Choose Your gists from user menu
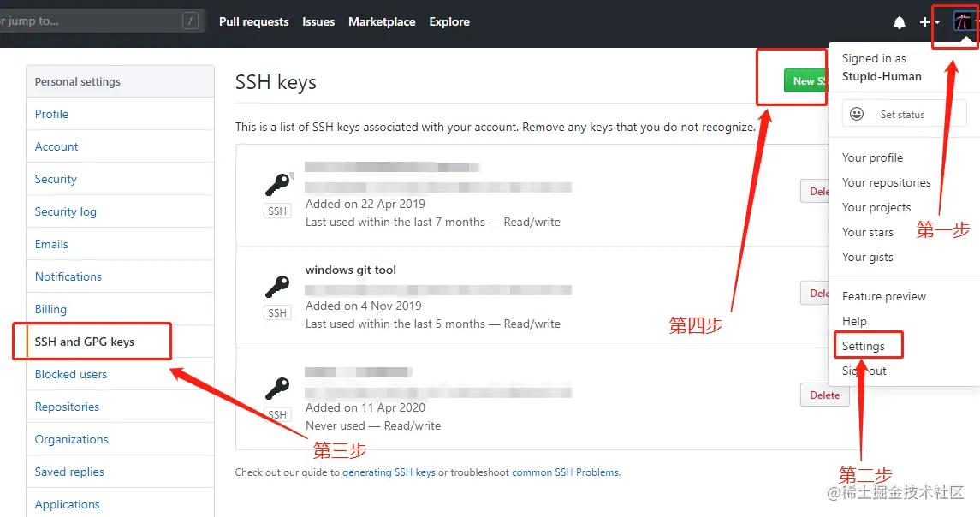Screen dimensions: 980x517 (x=868, y=257)
